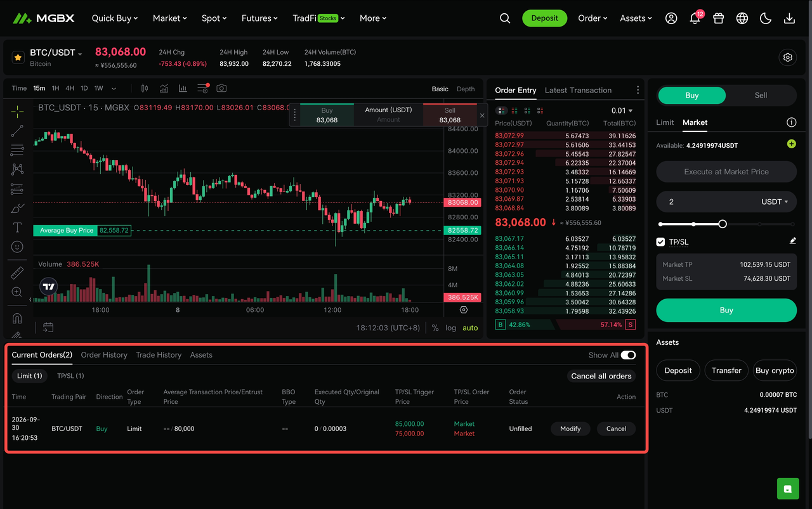
Task: Toggle the chart percent scale
Action: [x=435, y=328]
